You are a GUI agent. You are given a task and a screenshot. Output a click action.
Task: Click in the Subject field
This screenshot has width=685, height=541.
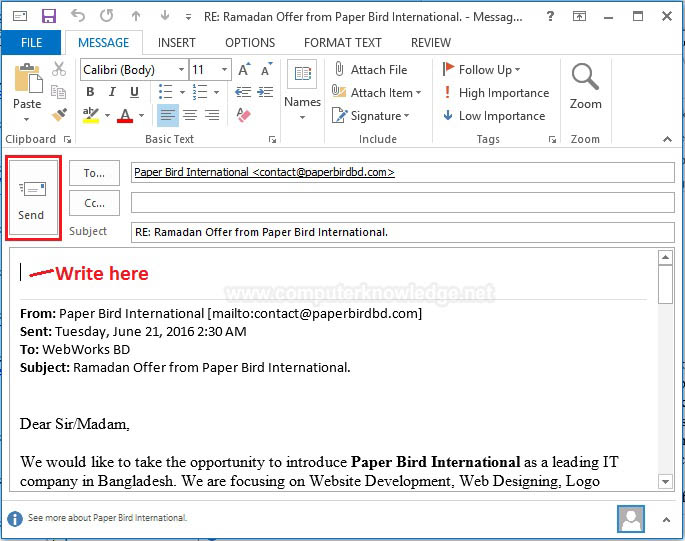(x=403, y=232)
